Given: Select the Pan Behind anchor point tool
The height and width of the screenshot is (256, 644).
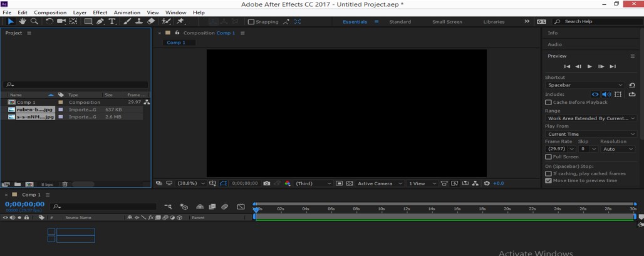Looking at the screenshot, I should (x=73, y=21).
